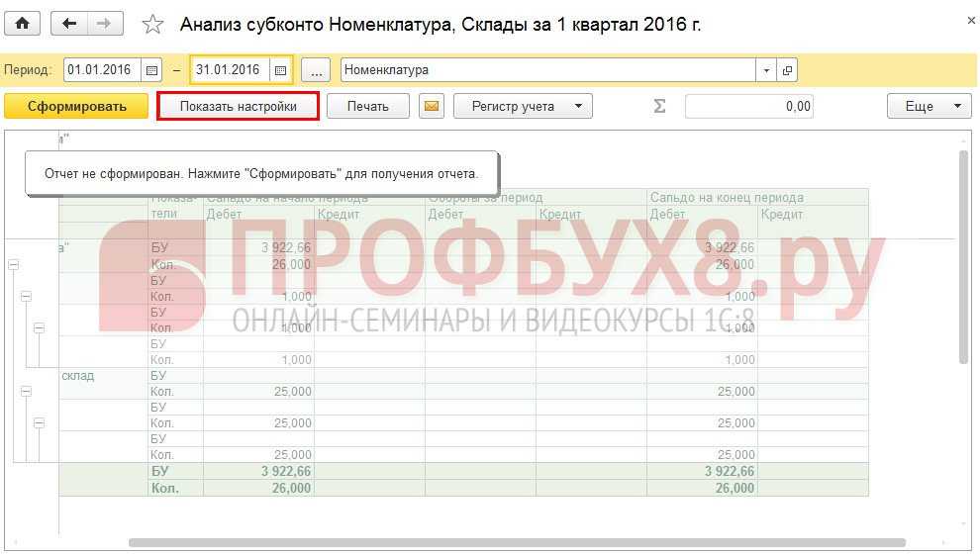Collapse nested group under склад

[x=39, y=423]
